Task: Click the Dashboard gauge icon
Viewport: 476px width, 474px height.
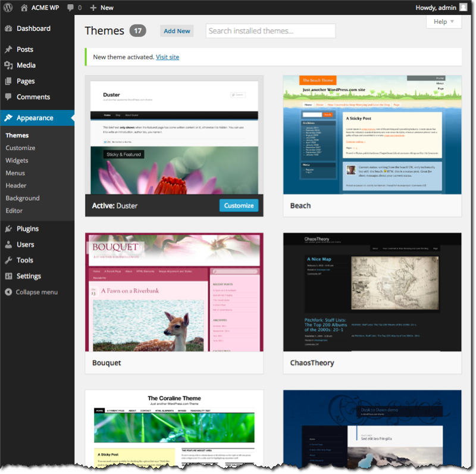Action: coord(8,29)
